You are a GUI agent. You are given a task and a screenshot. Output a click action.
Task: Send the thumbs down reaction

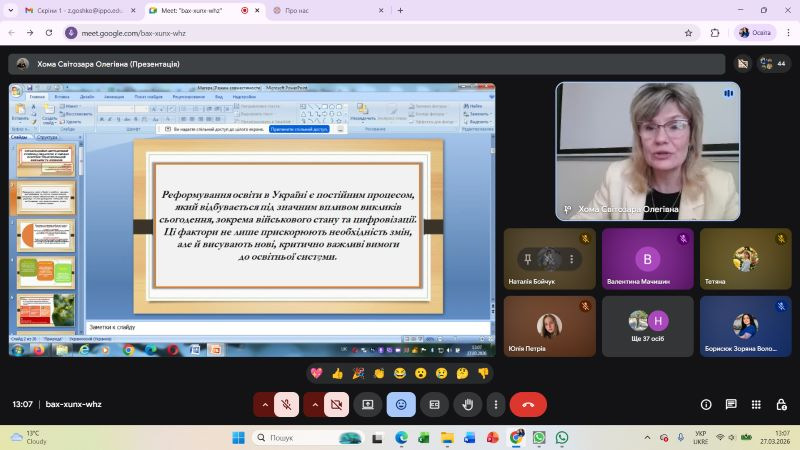pos(483,373)
